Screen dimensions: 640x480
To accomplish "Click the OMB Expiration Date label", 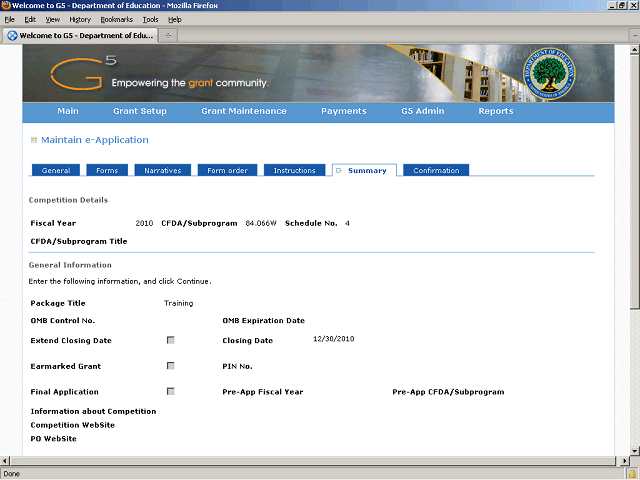I will pyautogui.click(x=264, y=320).
